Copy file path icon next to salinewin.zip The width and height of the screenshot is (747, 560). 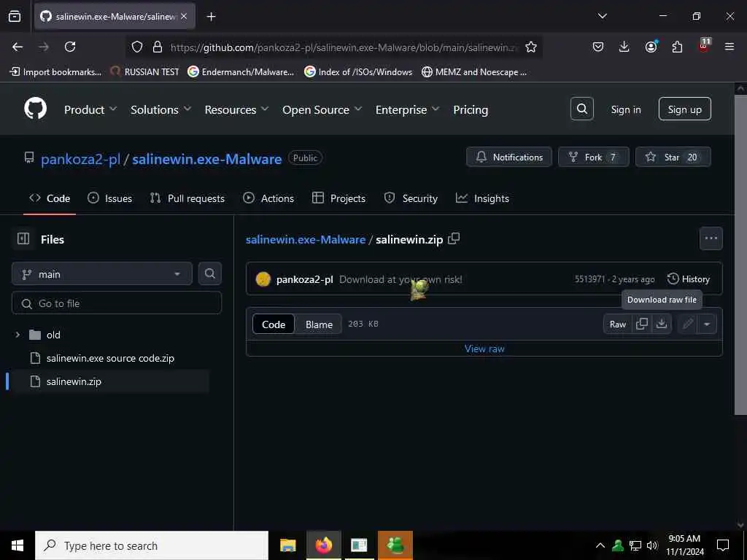(454, 238)
